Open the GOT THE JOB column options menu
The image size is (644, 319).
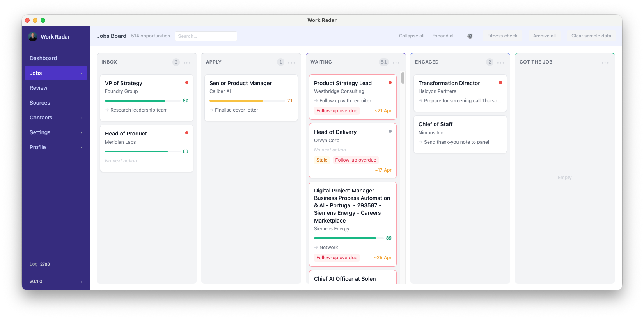(605, 62)
